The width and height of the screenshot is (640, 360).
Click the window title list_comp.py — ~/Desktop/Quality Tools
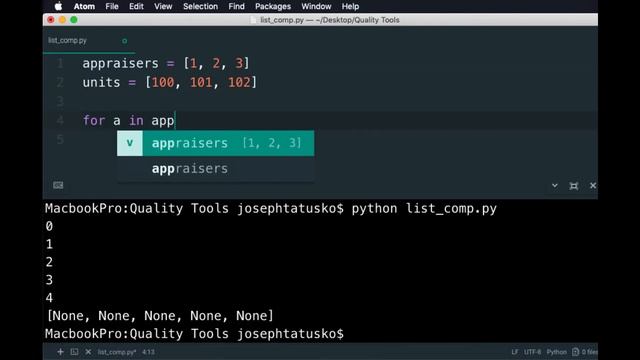(330, 20)
